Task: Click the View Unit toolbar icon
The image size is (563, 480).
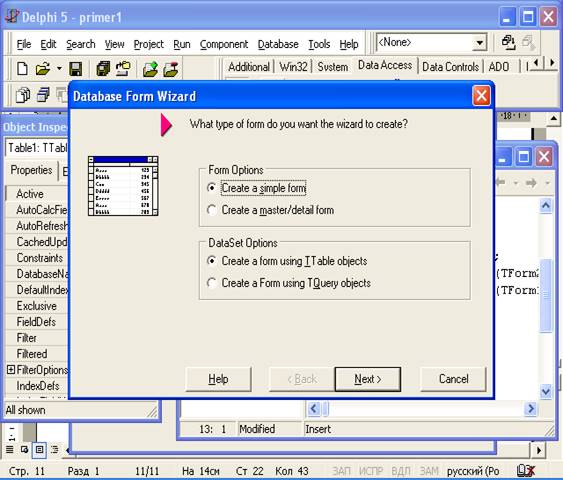Action: point(23,95)
